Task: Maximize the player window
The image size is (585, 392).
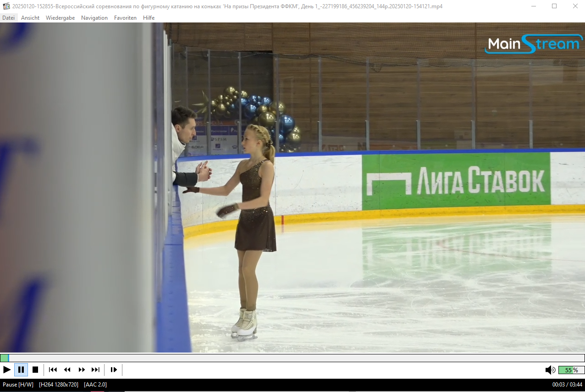Action: (x=554, y=6)
